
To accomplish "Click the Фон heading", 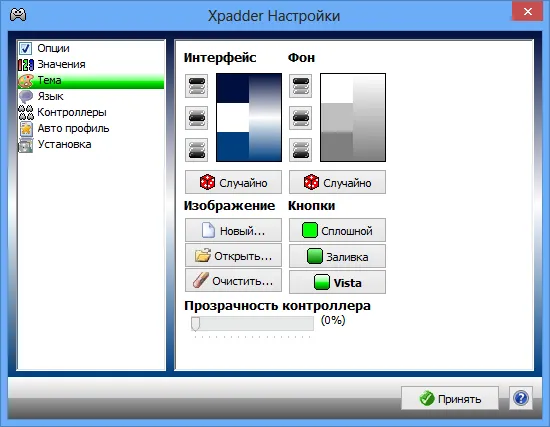I will click(x=301, y=58).
